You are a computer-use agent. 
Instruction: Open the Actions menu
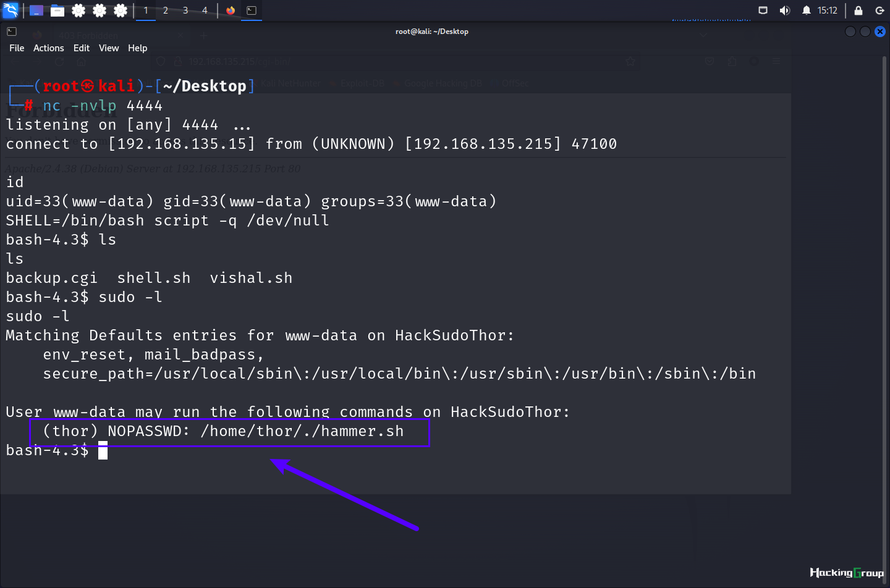(49, 48)
